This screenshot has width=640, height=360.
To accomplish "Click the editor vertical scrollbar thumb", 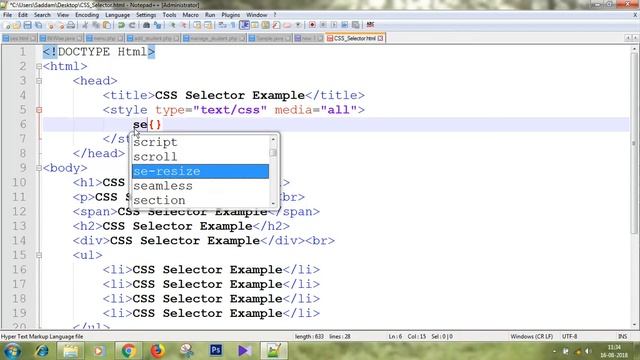I will [634, 143].
